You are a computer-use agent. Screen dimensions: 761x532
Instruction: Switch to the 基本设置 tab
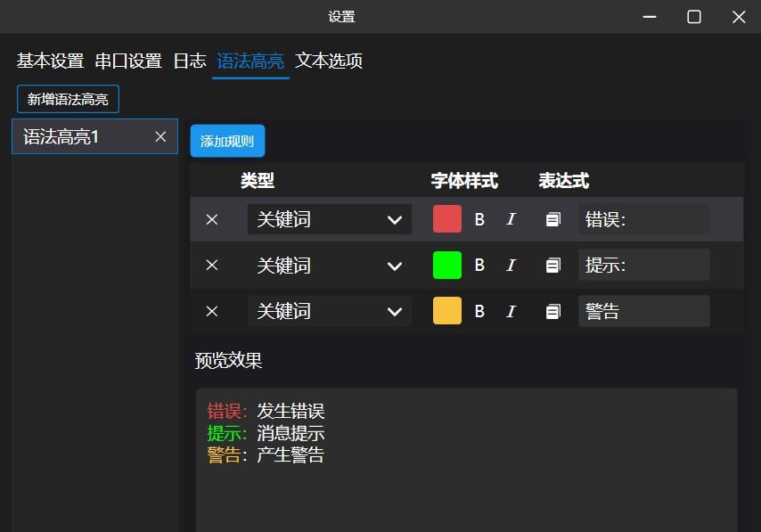coord(47,61)
